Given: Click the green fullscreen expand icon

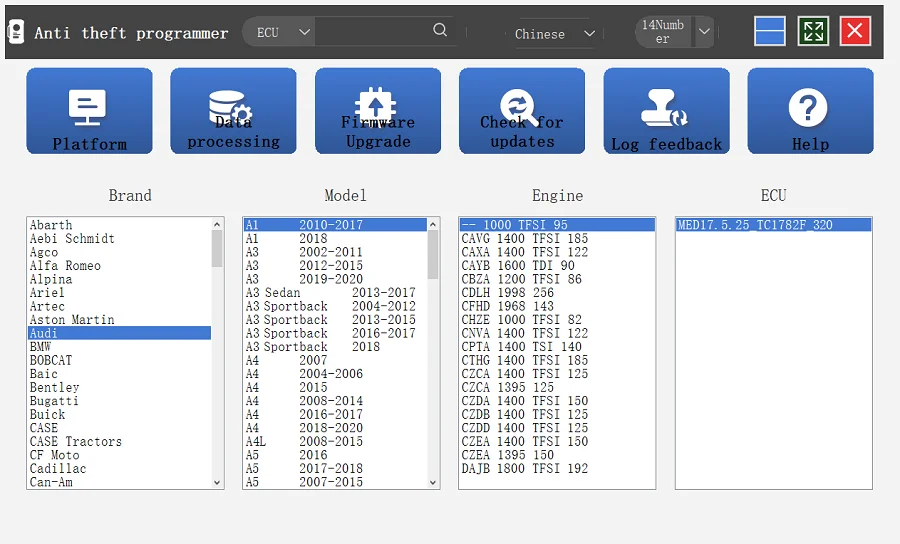Looking at the screenshot, I should tap(813, 31).
